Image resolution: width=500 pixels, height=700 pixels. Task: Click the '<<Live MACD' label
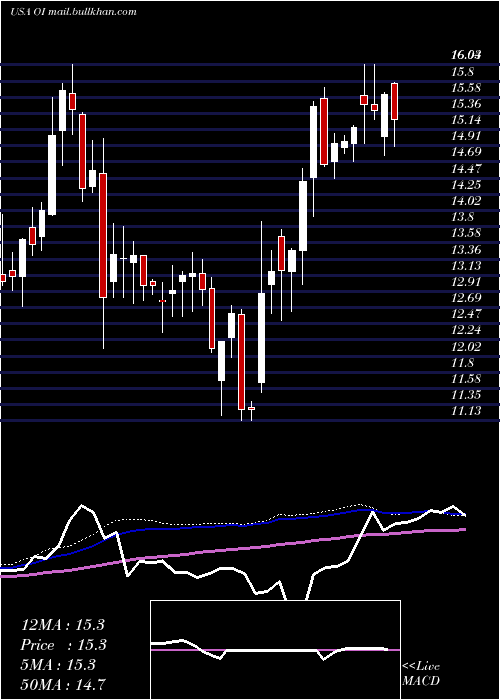421,673
